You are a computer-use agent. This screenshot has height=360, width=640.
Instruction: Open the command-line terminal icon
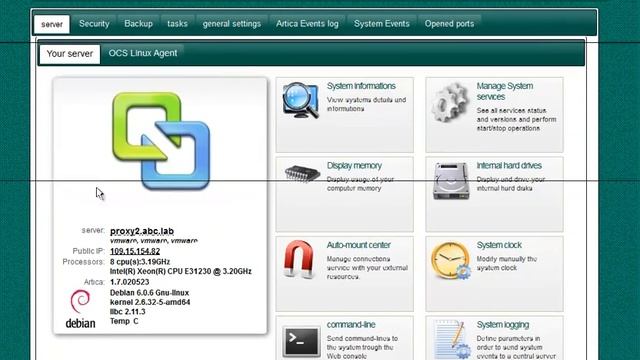(301, 341)
